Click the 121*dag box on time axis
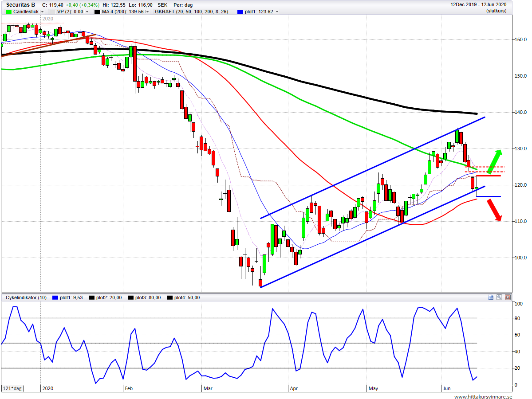The image size is (532, 399). (x=12, y=388)
